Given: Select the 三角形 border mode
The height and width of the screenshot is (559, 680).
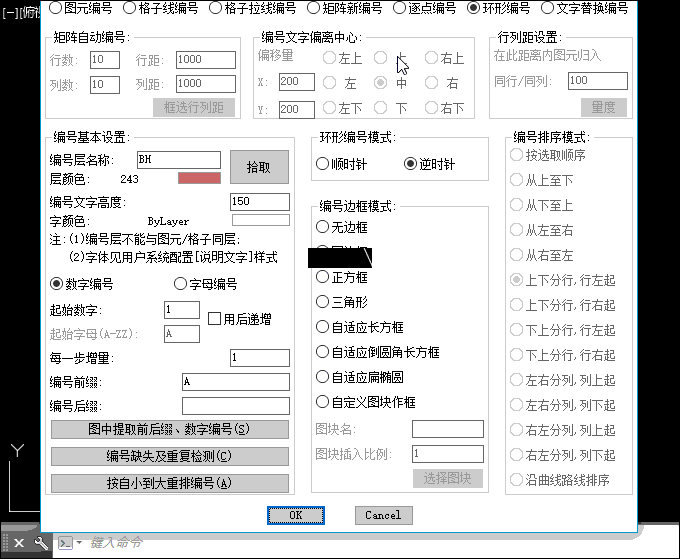Looking at the screenshot, I should [322, 301].
